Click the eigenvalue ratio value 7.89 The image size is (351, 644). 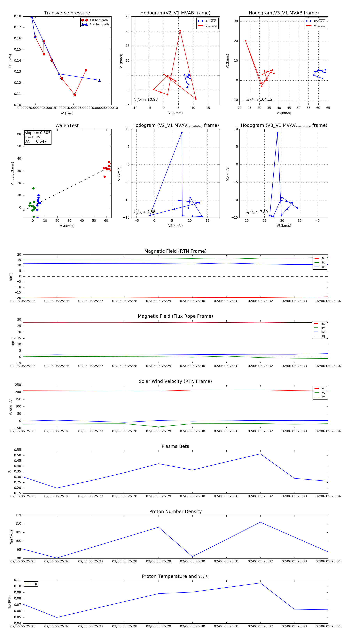tap(264, 212)
